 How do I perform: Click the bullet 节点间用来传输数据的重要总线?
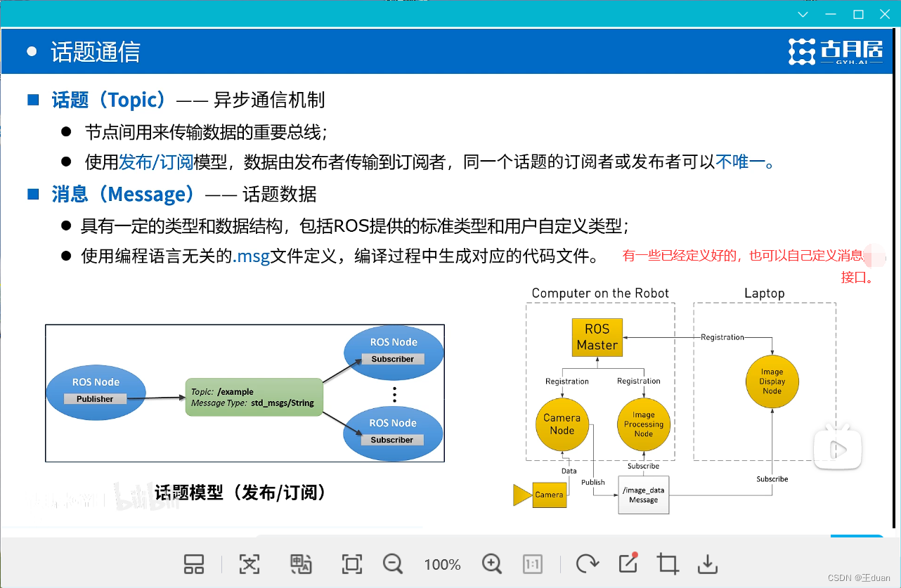tap(206, 132)
